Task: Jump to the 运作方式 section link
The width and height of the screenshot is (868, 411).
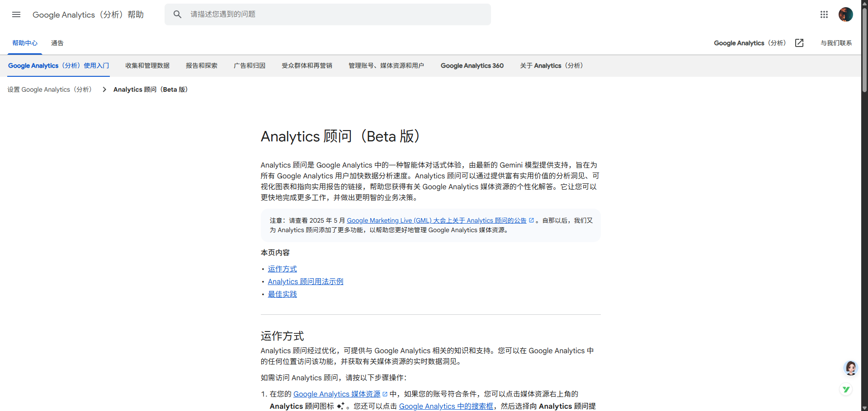Action: [x=282, y=269]
